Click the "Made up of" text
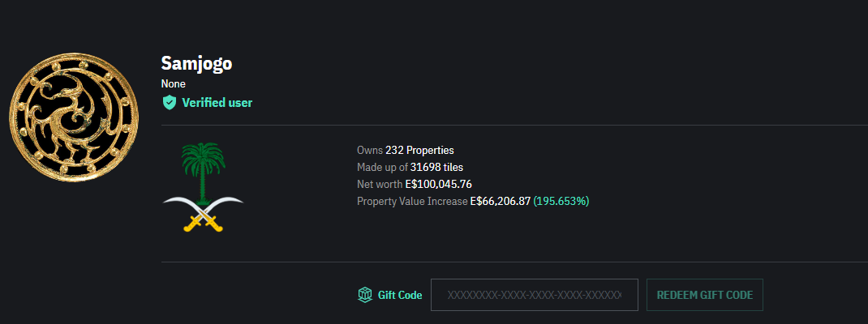Image resolution: width=868 pixels, height=324 pixels. (382, 167)
